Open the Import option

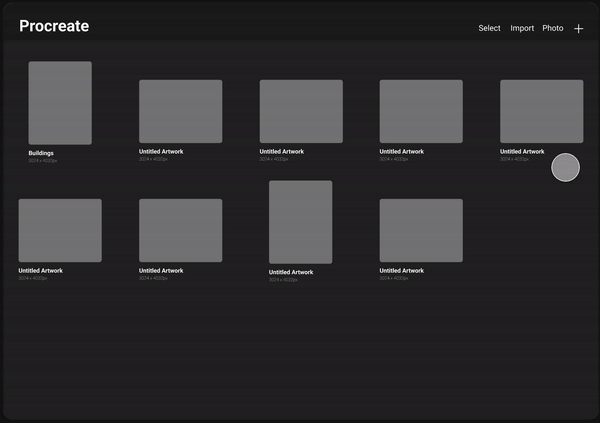(x=522, y=28)
